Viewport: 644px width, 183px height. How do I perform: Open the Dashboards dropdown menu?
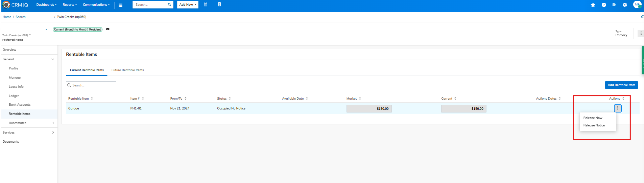[46, 5]
